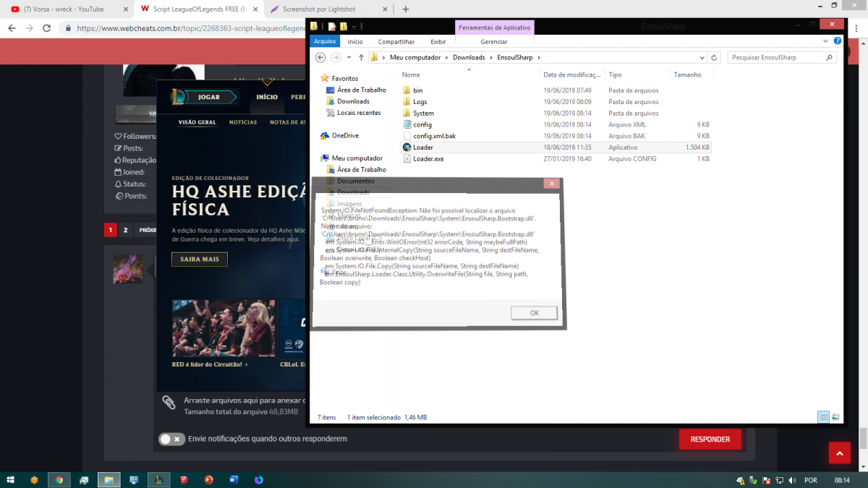This screenshot has height=488, width=868.
Task: Open the Loader application file icon
Action: click(x=407, y=147)
